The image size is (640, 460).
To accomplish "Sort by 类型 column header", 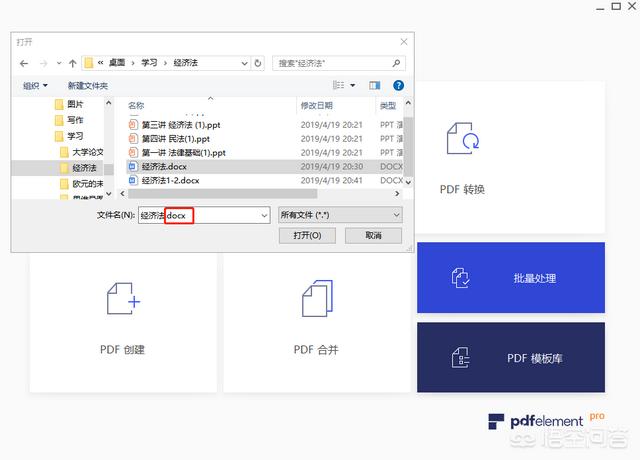I will coord(388,106).
